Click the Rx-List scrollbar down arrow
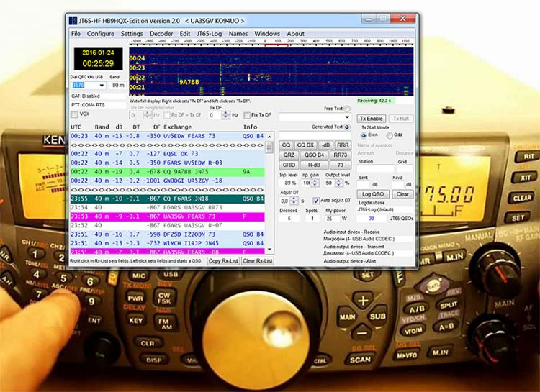 click(270, 250)
